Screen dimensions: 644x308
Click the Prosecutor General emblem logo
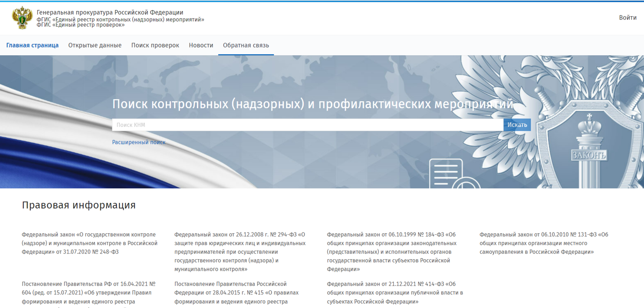pyautogui.click(x=22, y=18)
